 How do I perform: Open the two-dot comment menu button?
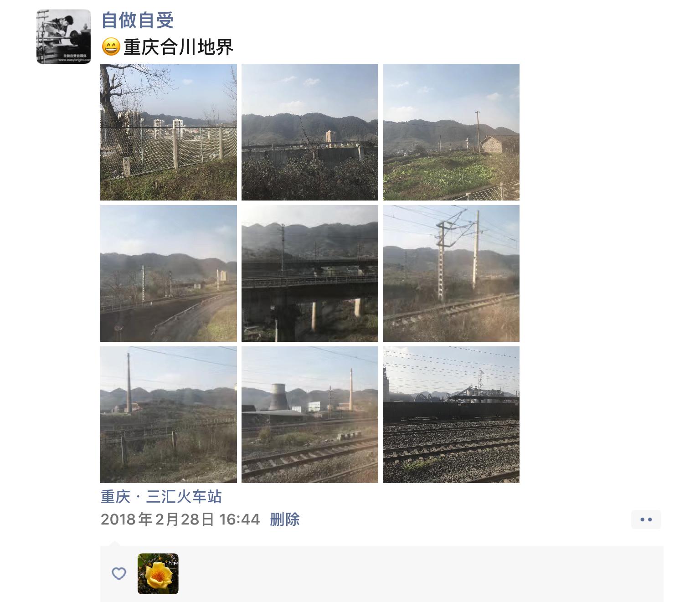(646, 520)
